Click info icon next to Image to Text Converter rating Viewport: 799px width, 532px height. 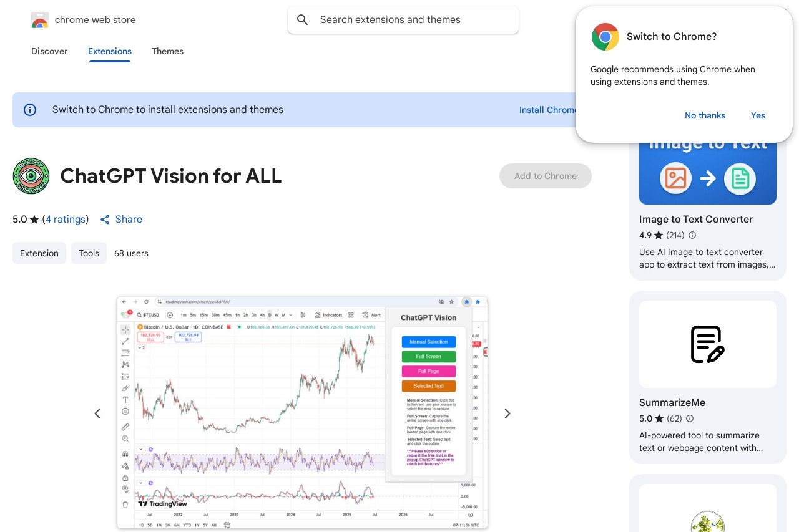[x=692, y=235]
